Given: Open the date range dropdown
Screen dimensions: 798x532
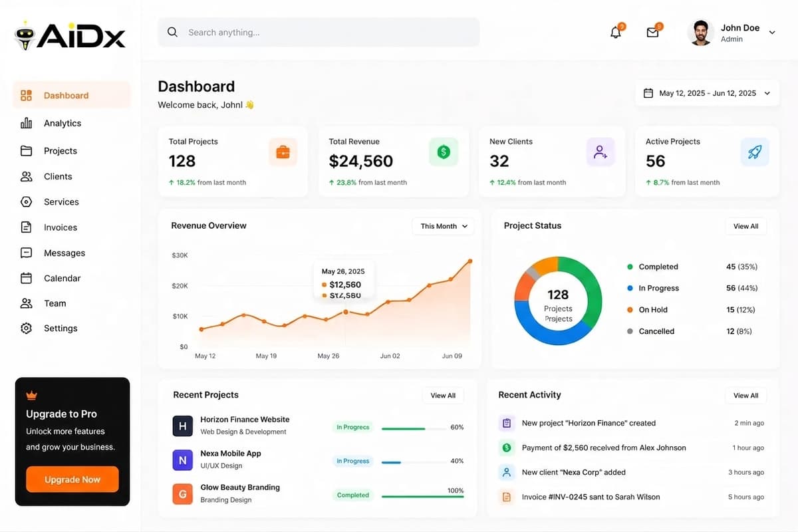Looking at the screenshot, I should pyautogui.click(x=708, y=93).
